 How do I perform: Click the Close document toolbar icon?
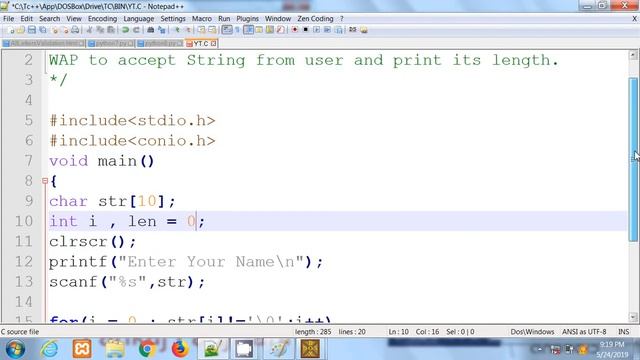pyautogui.click(x=55, y=30)
